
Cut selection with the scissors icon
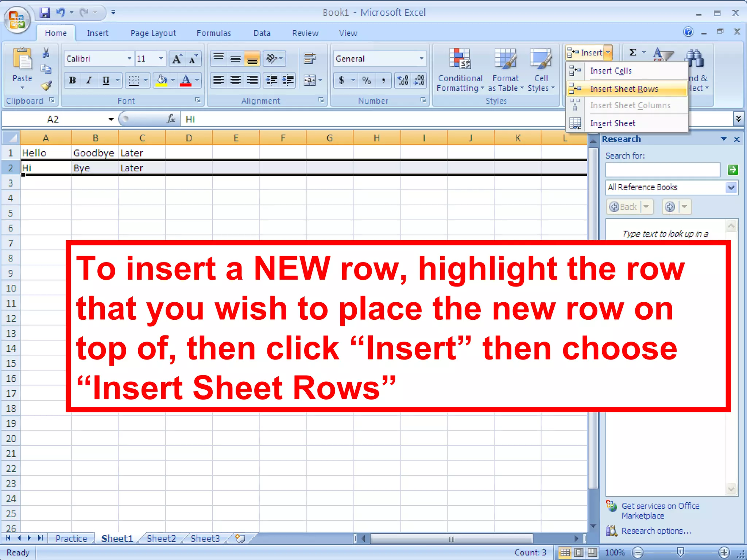click(x=46, y=53)
